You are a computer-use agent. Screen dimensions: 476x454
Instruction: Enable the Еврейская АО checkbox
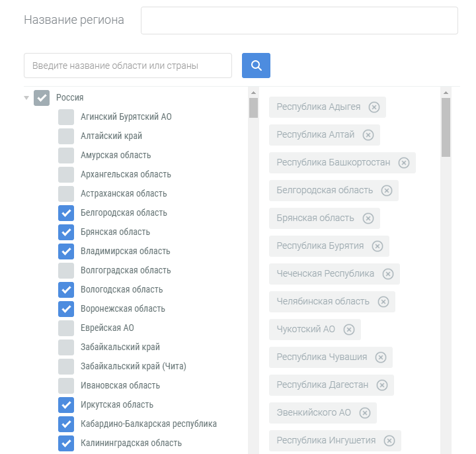(66, 328)
